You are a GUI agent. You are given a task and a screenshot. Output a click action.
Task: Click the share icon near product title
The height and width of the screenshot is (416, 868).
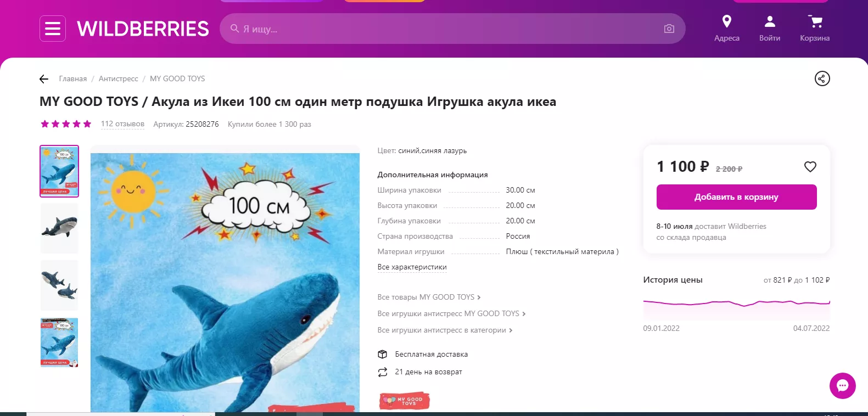tap(822, 78)
